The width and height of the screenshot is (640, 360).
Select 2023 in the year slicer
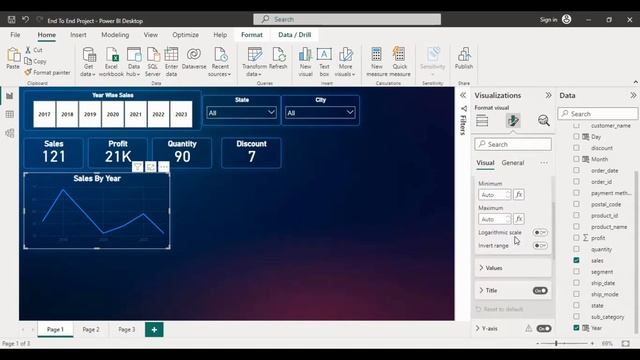coord(181,114)
